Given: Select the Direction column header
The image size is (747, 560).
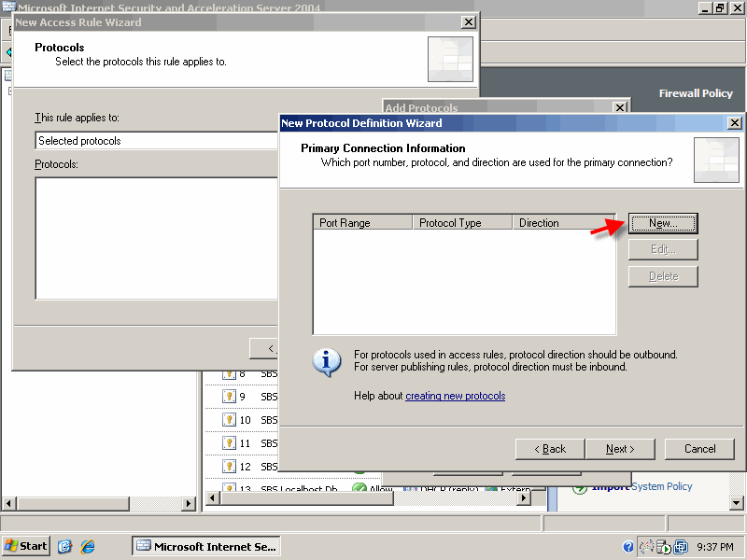Looking at the screenshot, I should (564, 222).
